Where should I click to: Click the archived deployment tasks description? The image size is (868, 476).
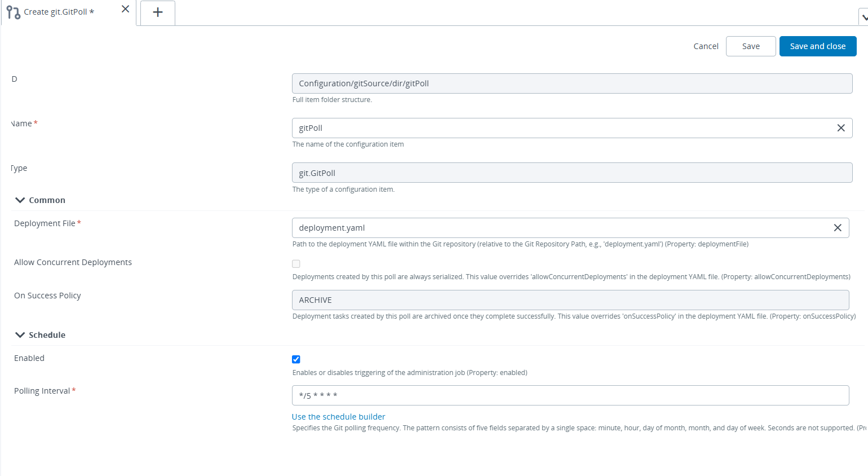(574, 316)
